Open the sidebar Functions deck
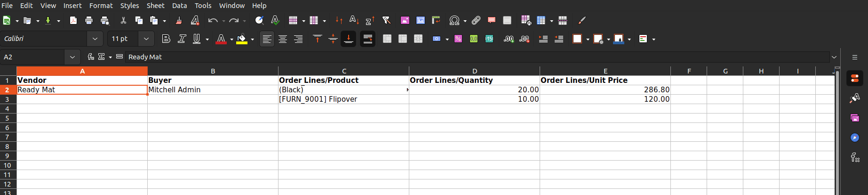Viewport: 868px width, 195px height. pos(855,157)
